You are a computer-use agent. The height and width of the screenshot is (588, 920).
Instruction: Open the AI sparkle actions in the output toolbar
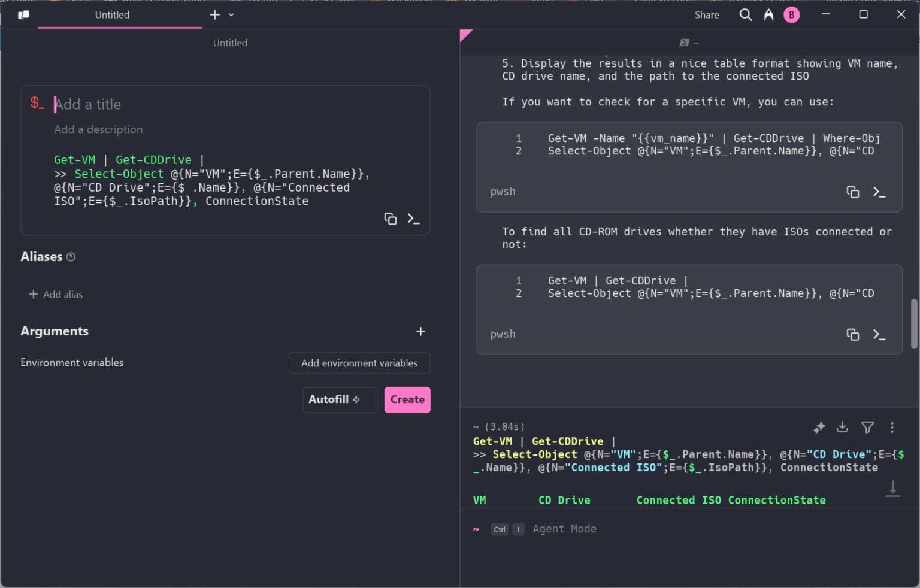click(819, 428)
